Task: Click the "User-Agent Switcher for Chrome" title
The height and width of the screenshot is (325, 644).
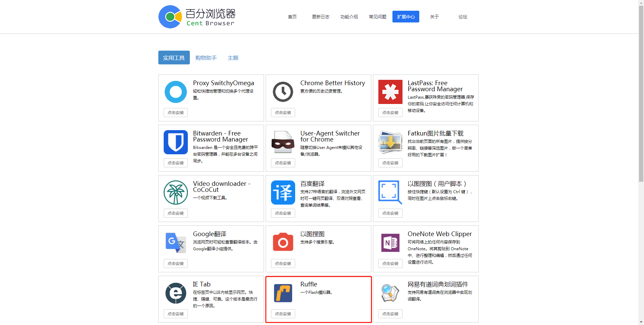Action: (330, 137)
